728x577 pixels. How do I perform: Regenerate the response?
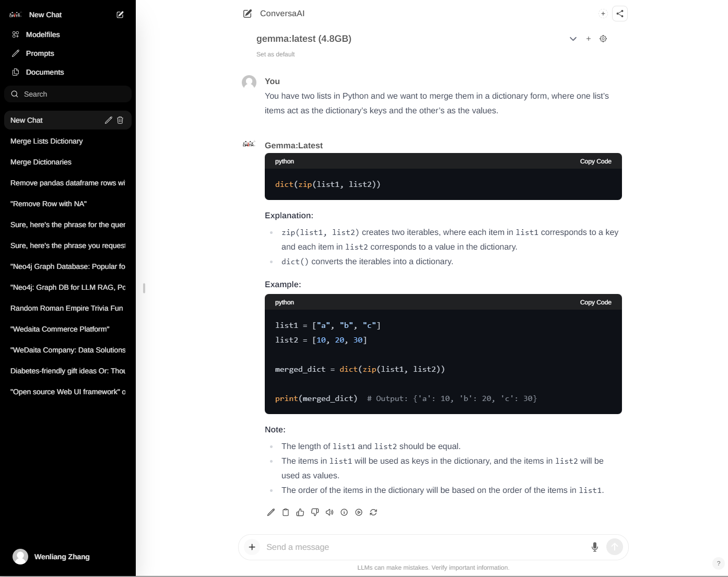[x=373, y=512]
